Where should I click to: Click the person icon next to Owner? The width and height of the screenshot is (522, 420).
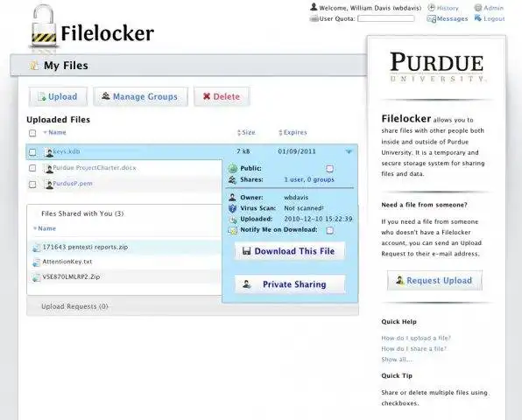(232, 198)
